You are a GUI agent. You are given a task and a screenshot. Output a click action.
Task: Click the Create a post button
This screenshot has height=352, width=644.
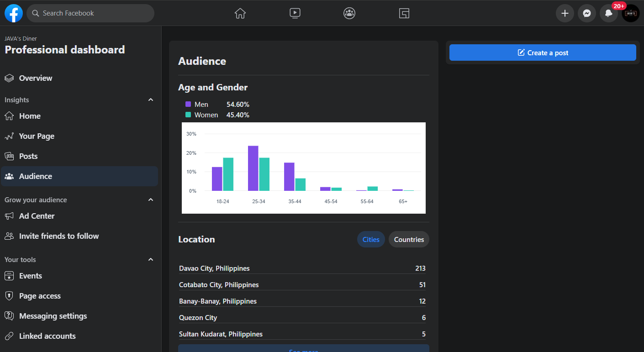(x=543, y=53)
